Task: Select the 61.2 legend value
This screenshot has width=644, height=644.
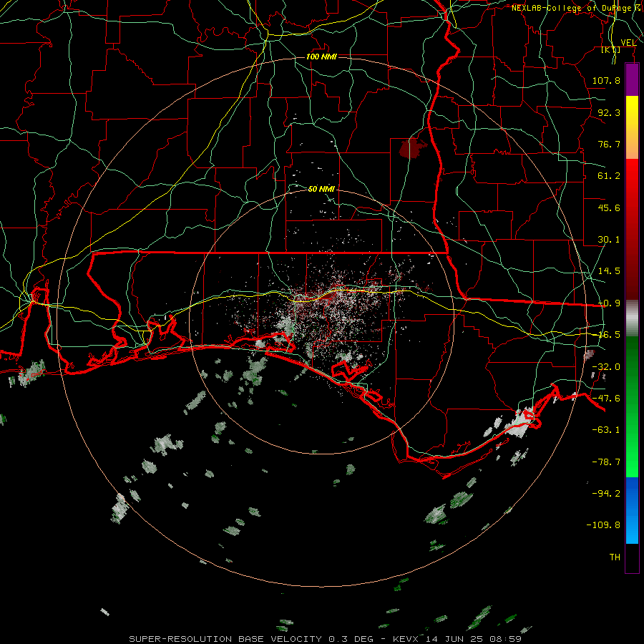Action: coord(609,176)
